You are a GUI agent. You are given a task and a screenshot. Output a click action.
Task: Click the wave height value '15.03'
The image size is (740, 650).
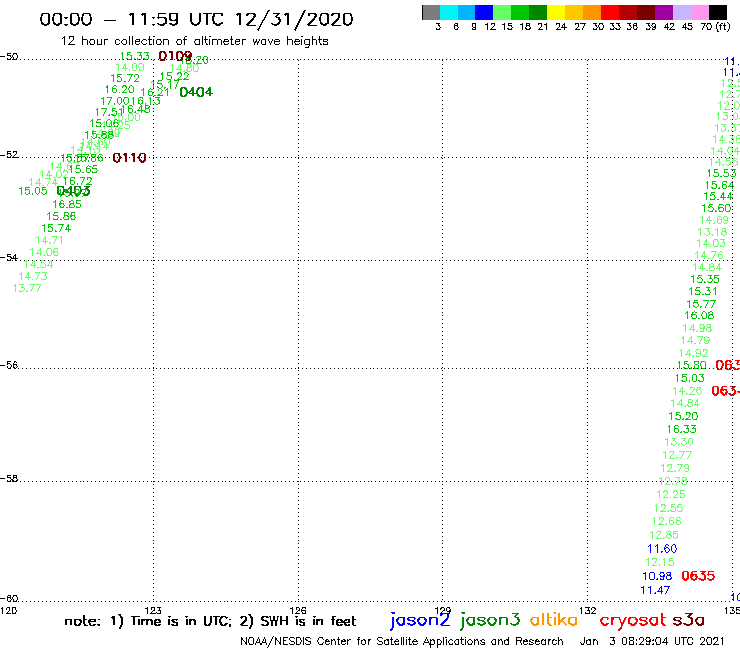tap(690, 378)
